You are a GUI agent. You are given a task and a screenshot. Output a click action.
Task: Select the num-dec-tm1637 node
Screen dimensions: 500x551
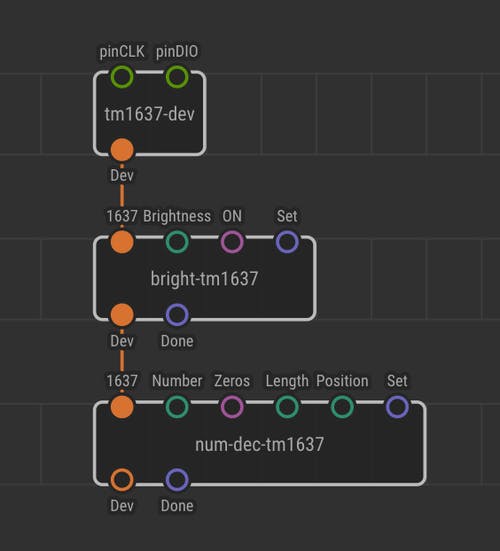[260, 444]
